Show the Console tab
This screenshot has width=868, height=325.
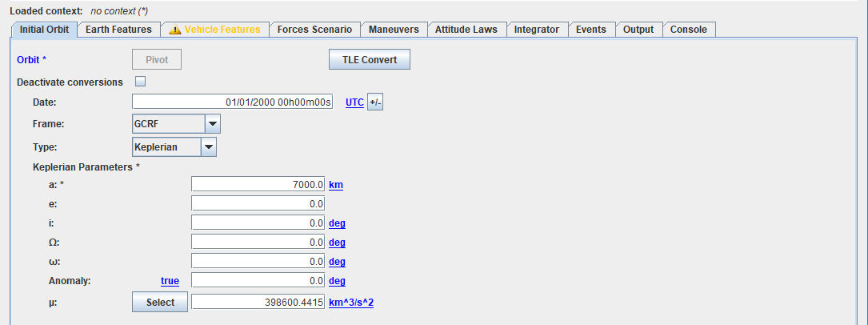tap(688, 30)
